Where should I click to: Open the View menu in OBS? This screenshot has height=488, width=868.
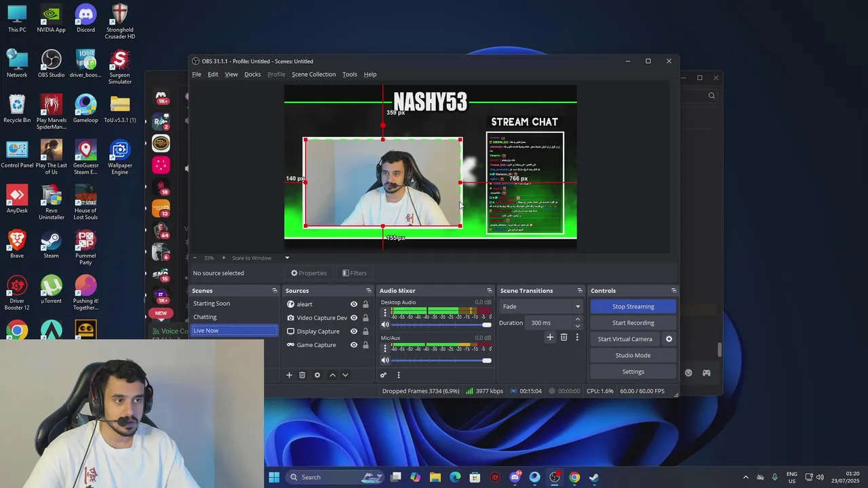(x=231, y=75)
